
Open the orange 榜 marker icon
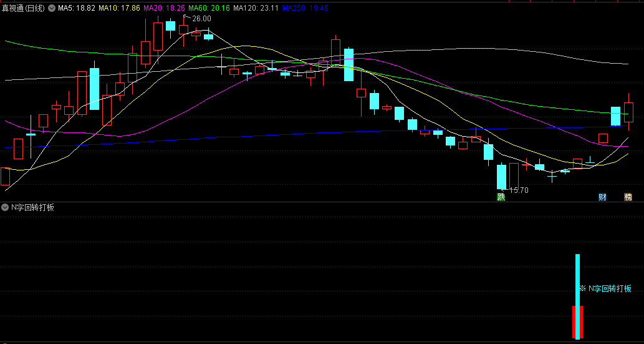point(628,197)
